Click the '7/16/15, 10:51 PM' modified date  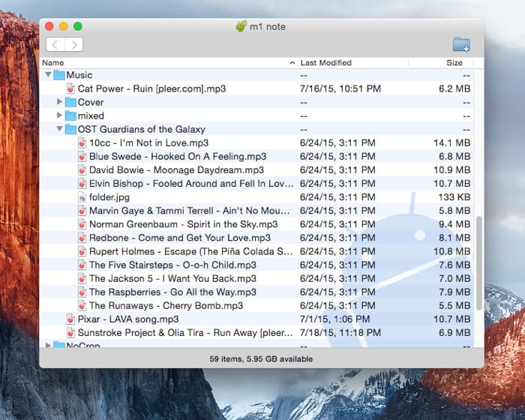click(340, 88)
